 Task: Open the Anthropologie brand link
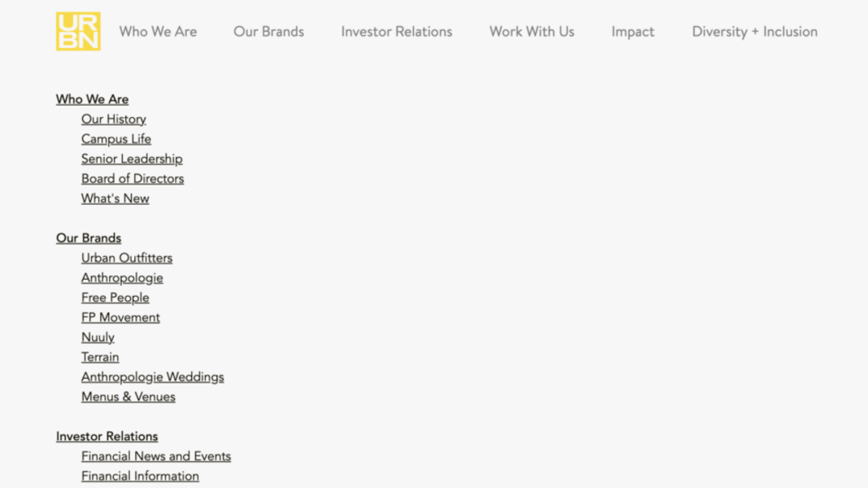point(122,277)
